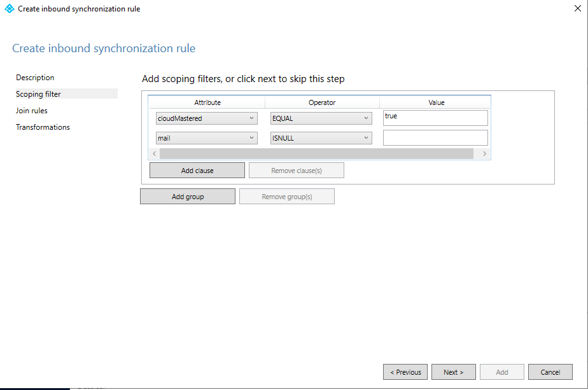Go to the Join rules step
The width and height of the screenshot is (588, 390).
pyautogui.click(x=32, y=111)
